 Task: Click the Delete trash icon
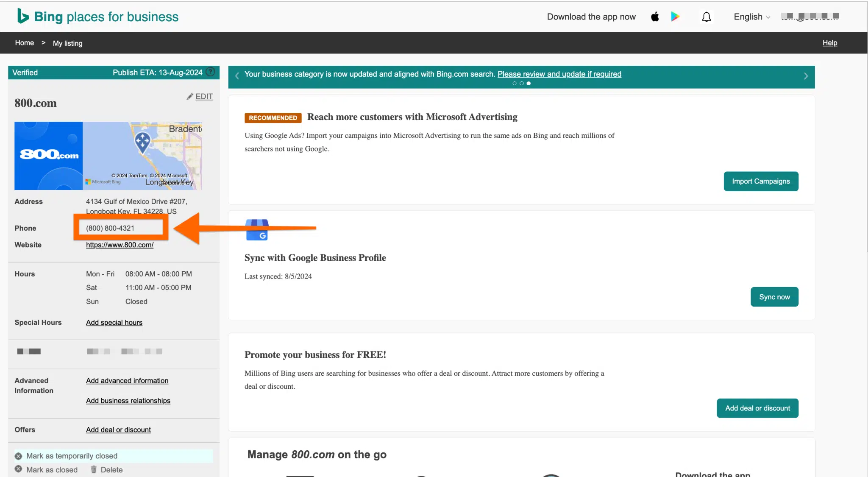(94, 469)
